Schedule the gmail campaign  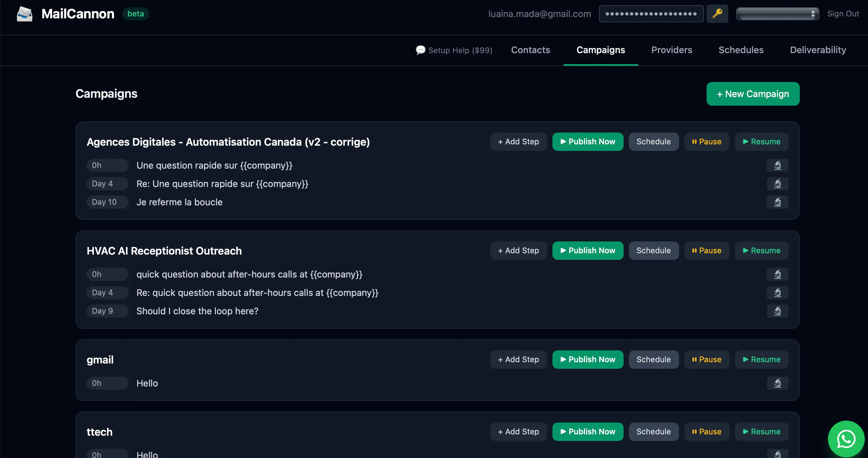653,360
